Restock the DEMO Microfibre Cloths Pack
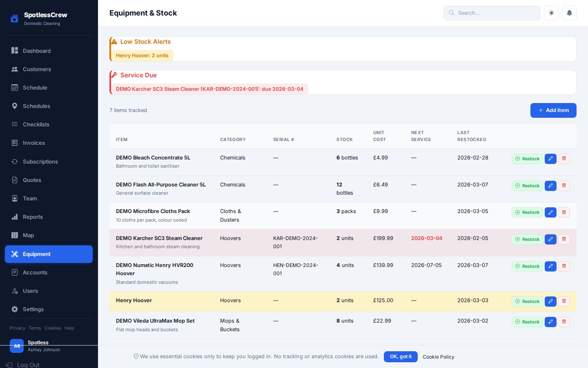This screenshot has width=588, height=368. click(527, 212)
